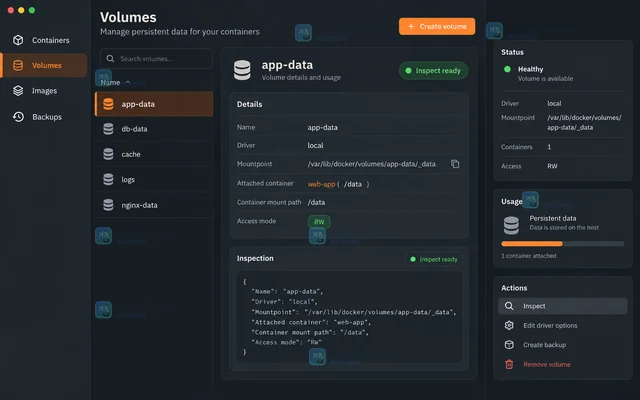This screenshot has width=640, height=400.
Task: Click the large app-data header database icon
Action: tap(242, 70)
